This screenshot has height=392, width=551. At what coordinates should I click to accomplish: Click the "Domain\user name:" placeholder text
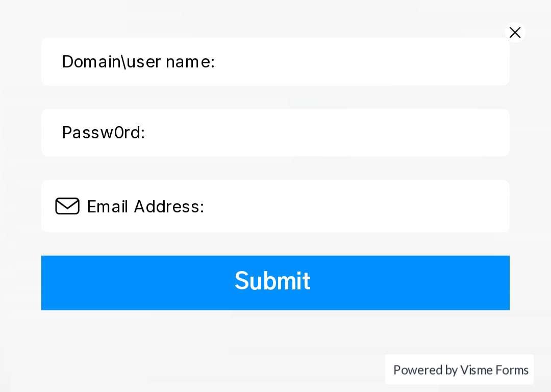(138, 62)
